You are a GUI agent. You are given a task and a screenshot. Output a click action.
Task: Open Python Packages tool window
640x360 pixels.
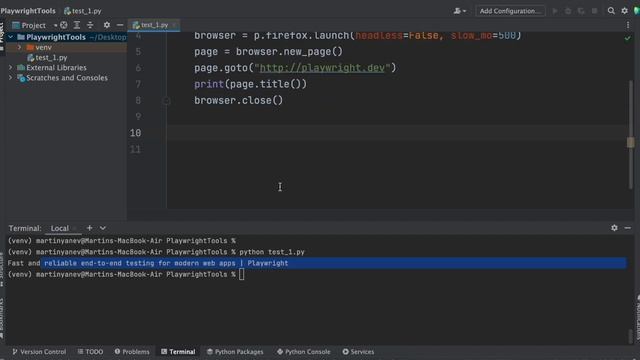235,351
